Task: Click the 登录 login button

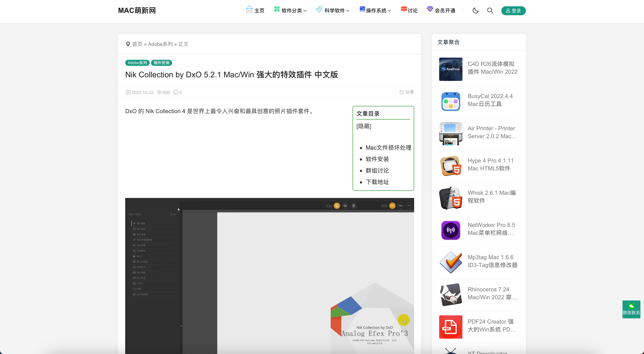Action: pyautogui.click(x=513, y=11)
